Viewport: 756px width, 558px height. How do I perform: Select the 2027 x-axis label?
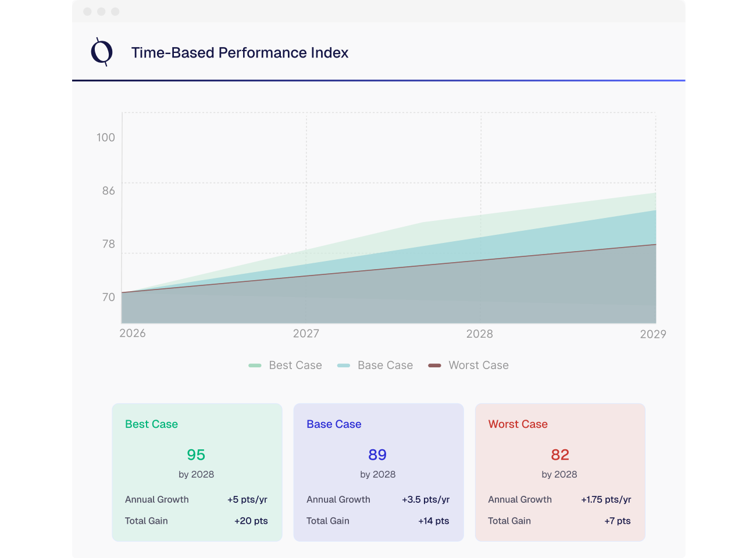tap(306, 334)
